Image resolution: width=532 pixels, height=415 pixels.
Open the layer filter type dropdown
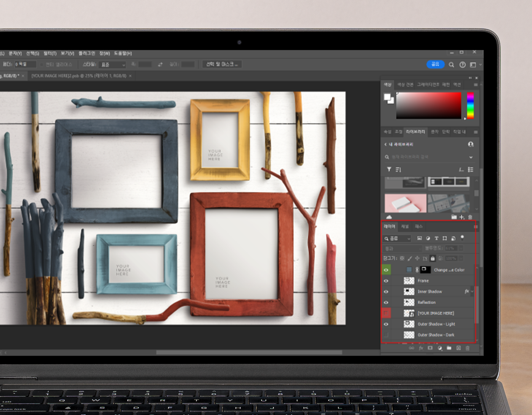click(x=397, y=238)
